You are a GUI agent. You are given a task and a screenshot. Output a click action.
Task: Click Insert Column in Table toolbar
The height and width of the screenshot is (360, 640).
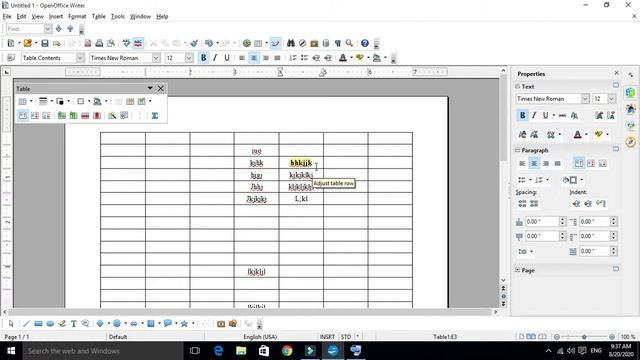(73, 116)
